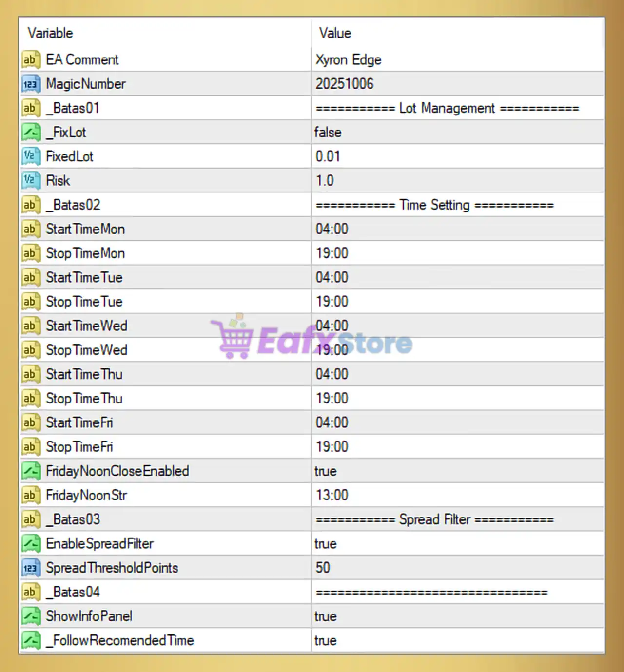Click the string icon beside FridayNoonStr

coord(31,495)
